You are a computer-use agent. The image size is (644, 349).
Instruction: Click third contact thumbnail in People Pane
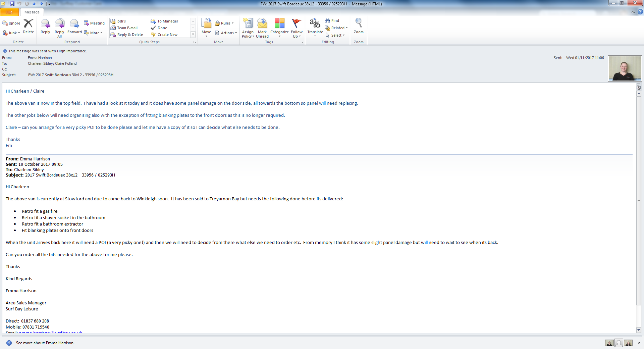coord(628,343)
